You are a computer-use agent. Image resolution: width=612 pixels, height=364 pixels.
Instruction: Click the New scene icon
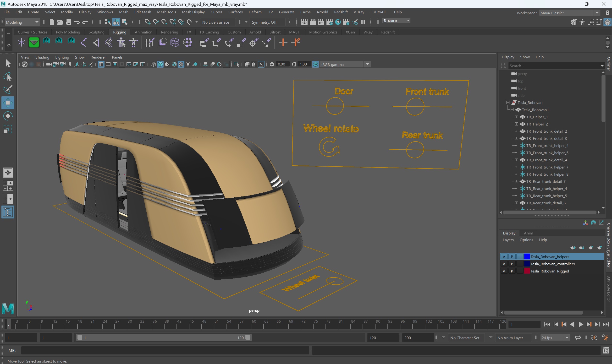(51, 22)
